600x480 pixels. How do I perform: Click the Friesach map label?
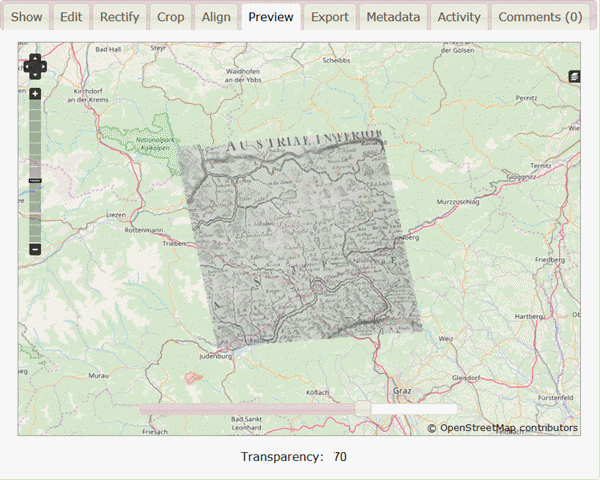coord(155,432)
